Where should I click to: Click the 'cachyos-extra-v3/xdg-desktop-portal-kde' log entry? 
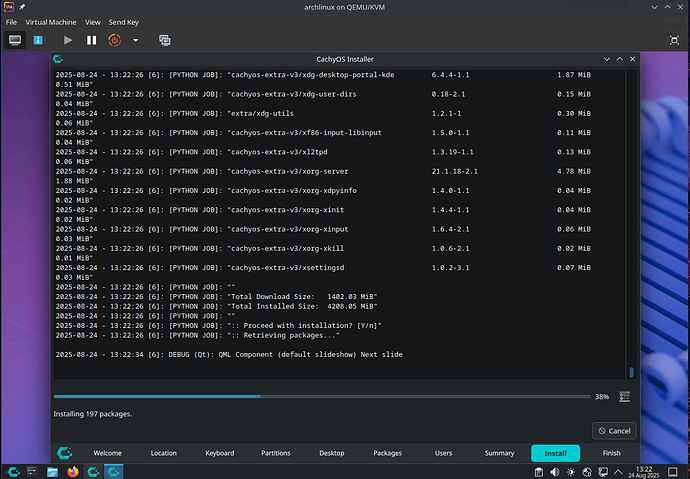tap(323, 79)
